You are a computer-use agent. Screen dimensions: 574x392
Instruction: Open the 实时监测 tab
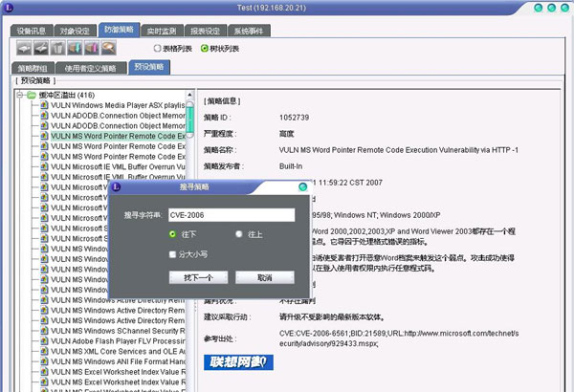(166, 30)
